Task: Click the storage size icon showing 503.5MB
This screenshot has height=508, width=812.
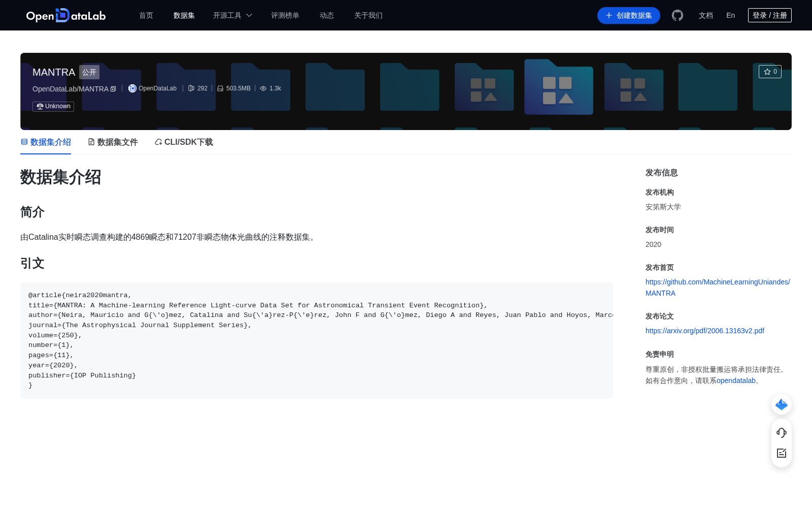Action: click(x=220, y=88)
